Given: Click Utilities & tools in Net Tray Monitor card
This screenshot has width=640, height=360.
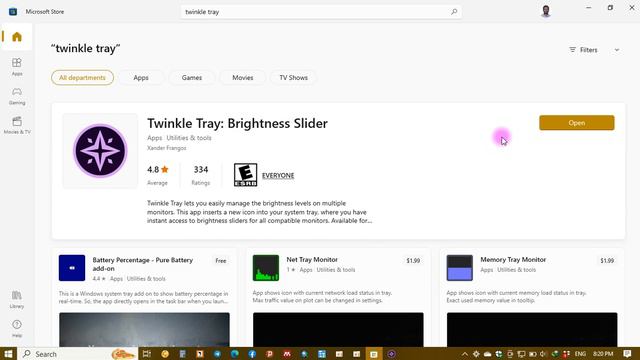Looking at the screenshot, I should pyautogui.click(x=336, y=270).
